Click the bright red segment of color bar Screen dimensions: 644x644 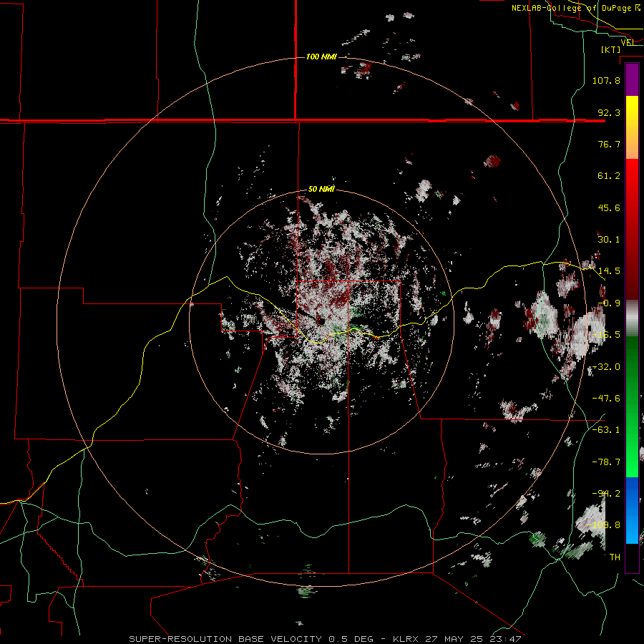[632, 176]
